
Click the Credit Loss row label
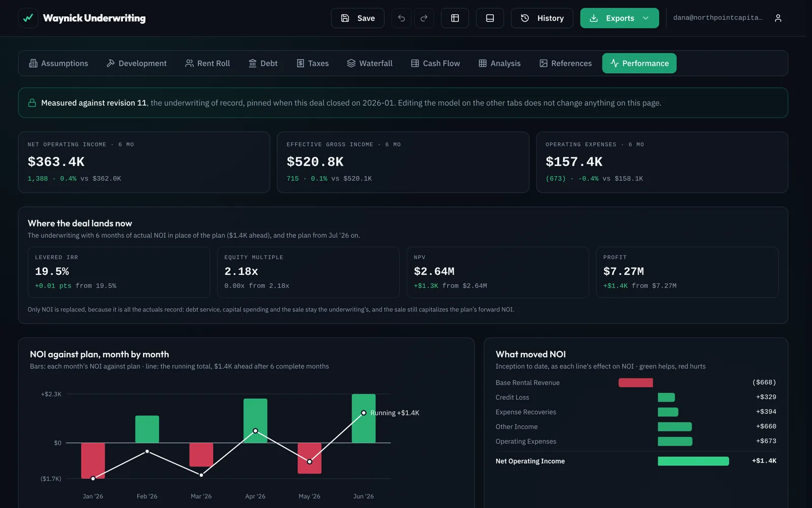(512, 397)
